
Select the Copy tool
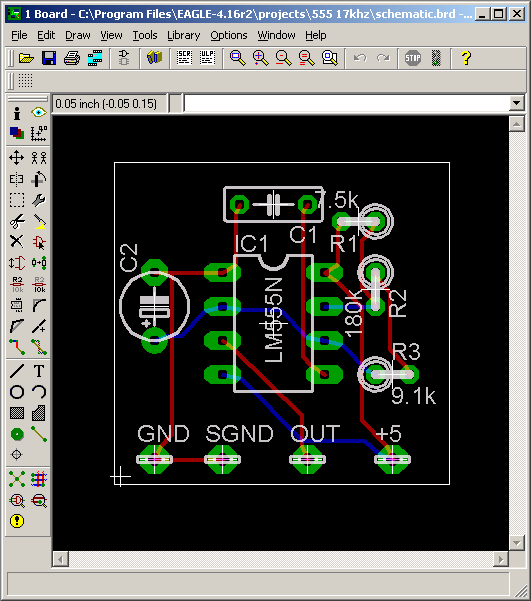tap(39, 158)
